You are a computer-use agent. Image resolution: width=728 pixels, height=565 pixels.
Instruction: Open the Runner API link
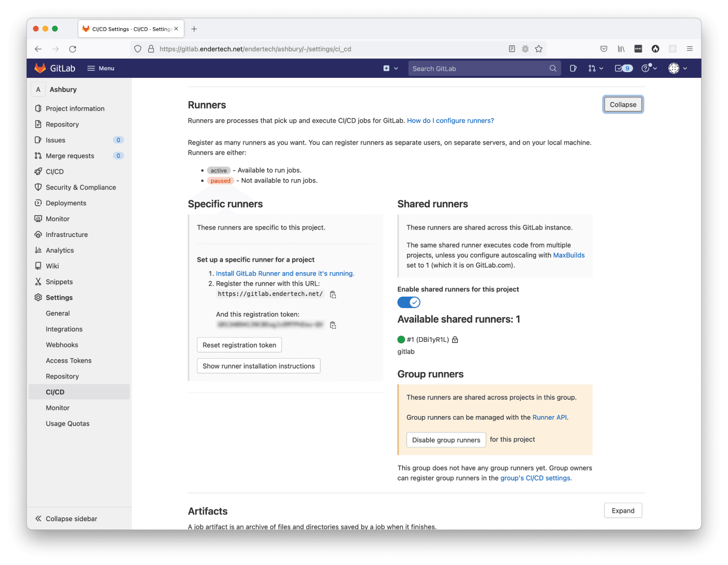click(x=549, y=417)
